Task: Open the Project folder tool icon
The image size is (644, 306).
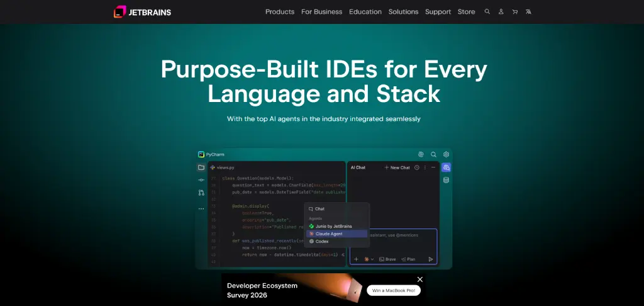Action: [x=201, y=167]
